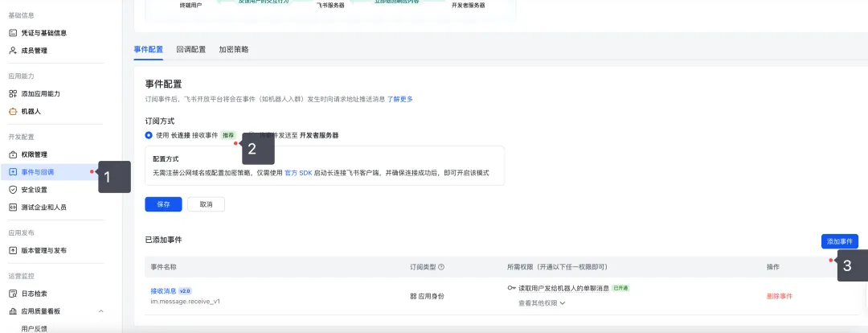Click the 机器人 robot icon
The width and height of the screenshot is (868, 333).
[x=13, y=111]
